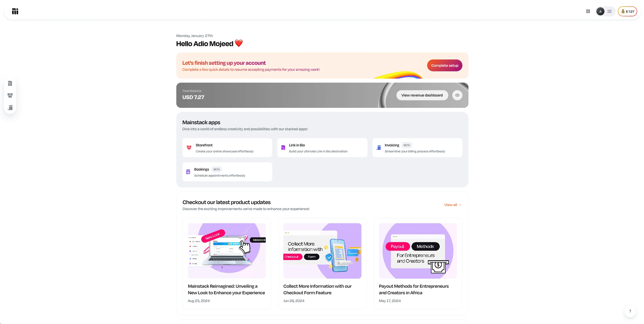The height and width of the screenshot is (324, 644).
Task: Click the hamburger menu icon top-right
Action: point(609,11)
